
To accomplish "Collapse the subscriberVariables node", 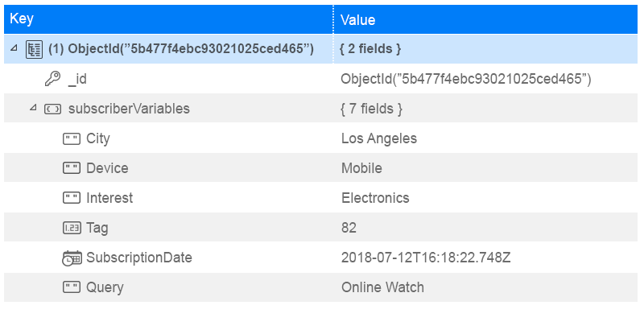I will coord(33,108).
